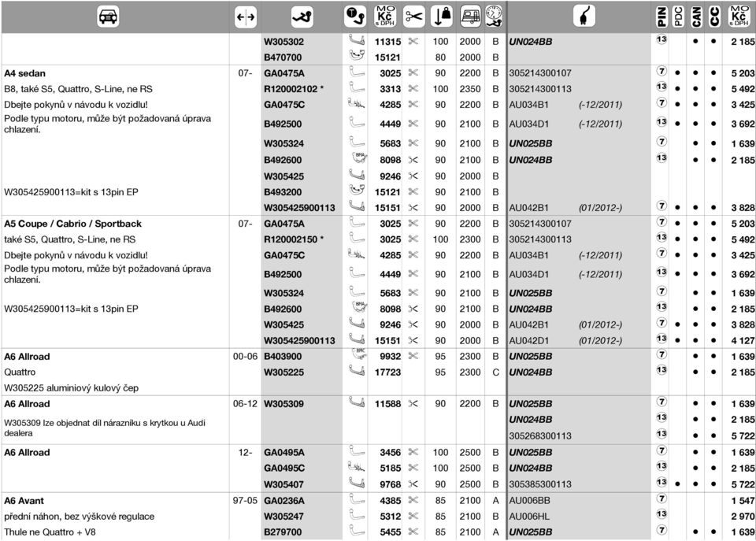This screenshot has height=541, width=756.
Task: Click "přední náhon, bez výškové regulace" text
Action: click(79, 517)
